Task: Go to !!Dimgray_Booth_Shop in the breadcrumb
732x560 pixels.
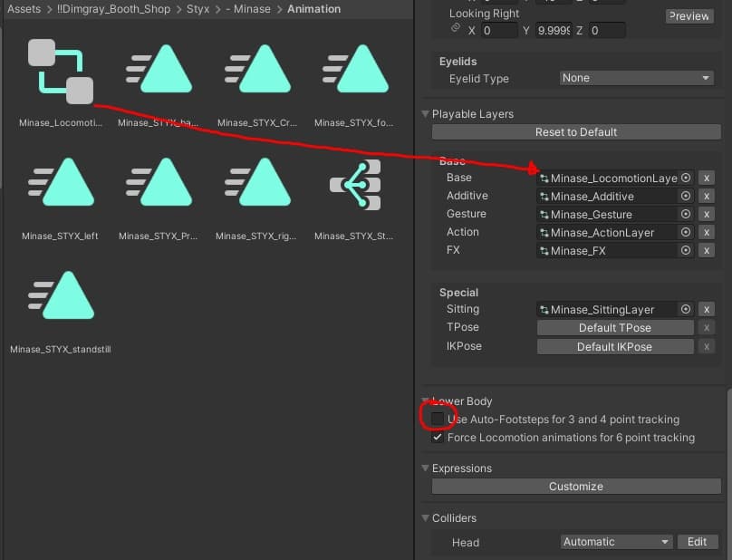Action: tap(113, 9)
